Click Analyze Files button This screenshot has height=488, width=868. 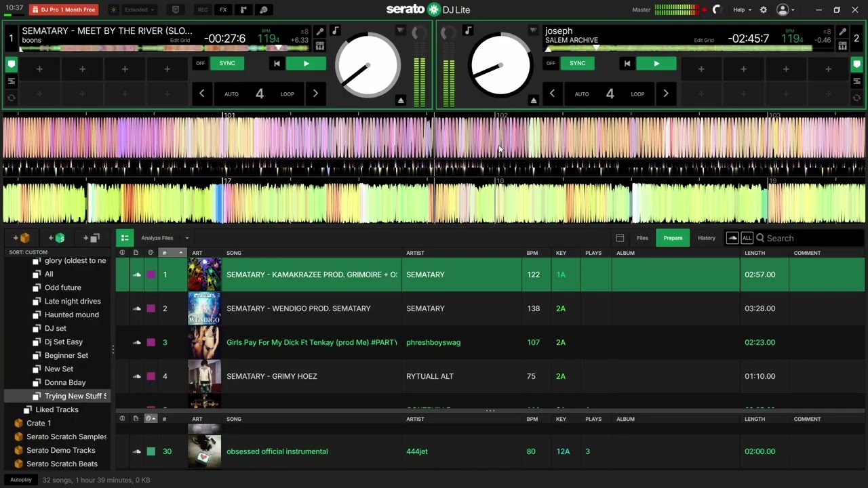tap(157, 238)
